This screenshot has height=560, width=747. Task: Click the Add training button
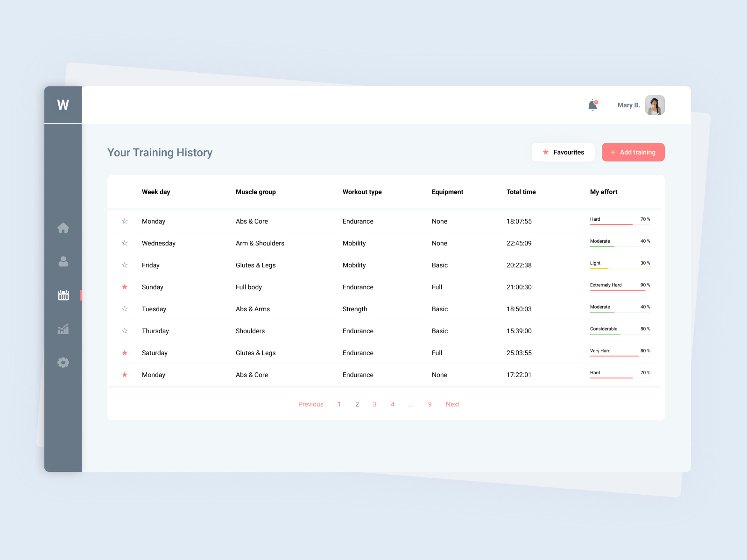pos(633,152)
